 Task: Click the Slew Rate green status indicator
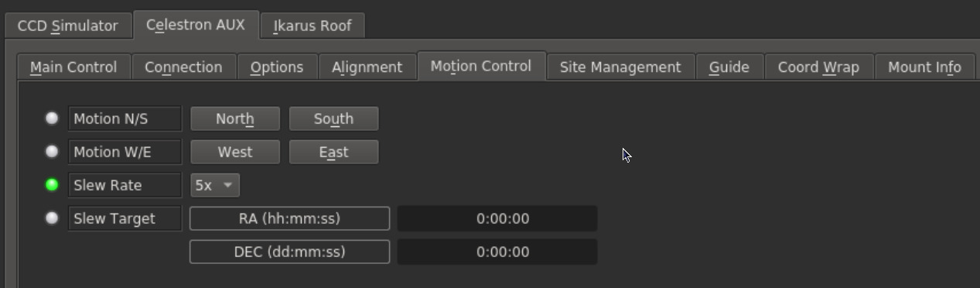pos(52,185)
